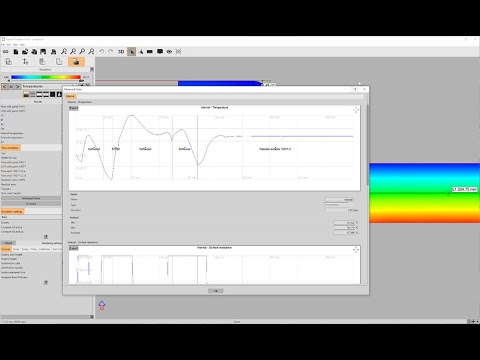480x360 pixels.
Task: Click the eye visibility icon in toolbar
Action: click(169, 52)
